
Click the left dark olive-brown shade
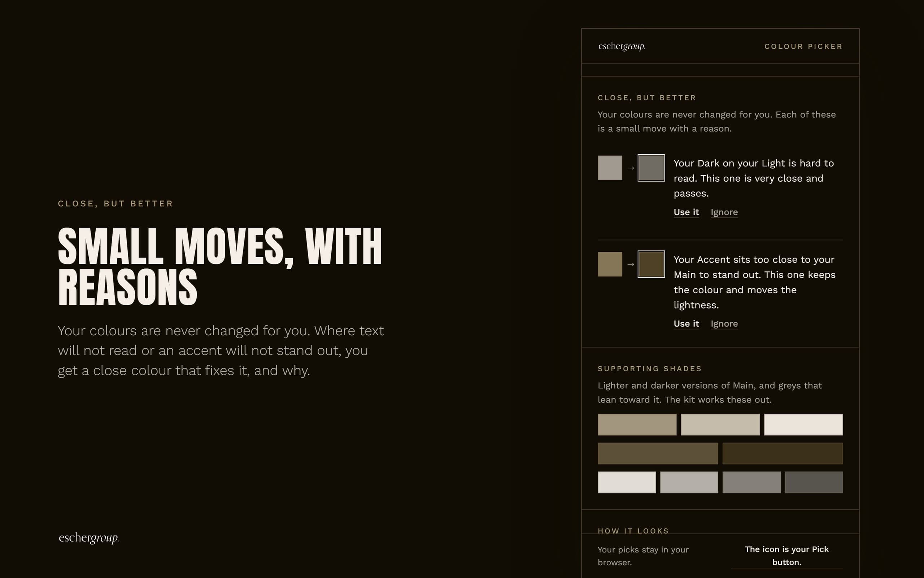click(658, 453)
